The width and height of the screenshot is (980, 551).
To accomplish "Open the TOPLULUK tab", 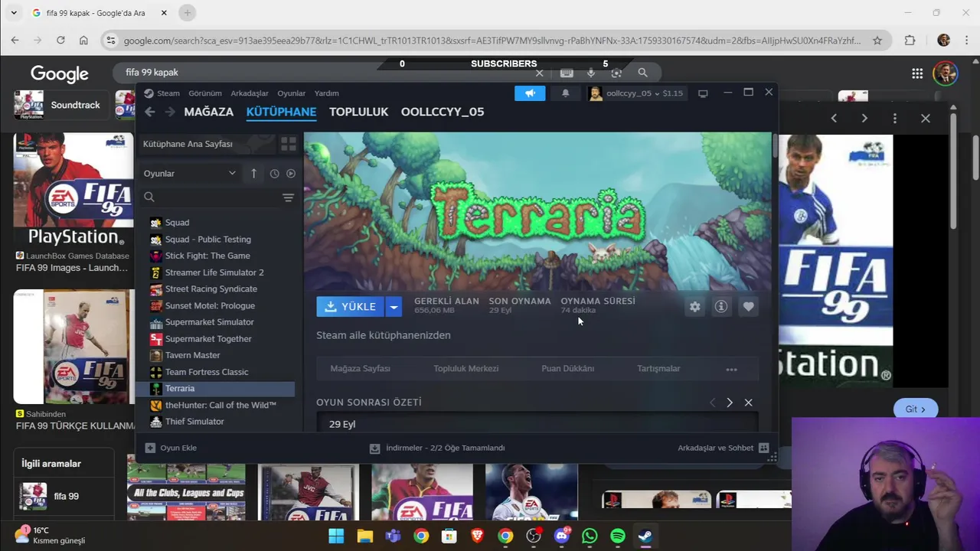I will point(359,112).
